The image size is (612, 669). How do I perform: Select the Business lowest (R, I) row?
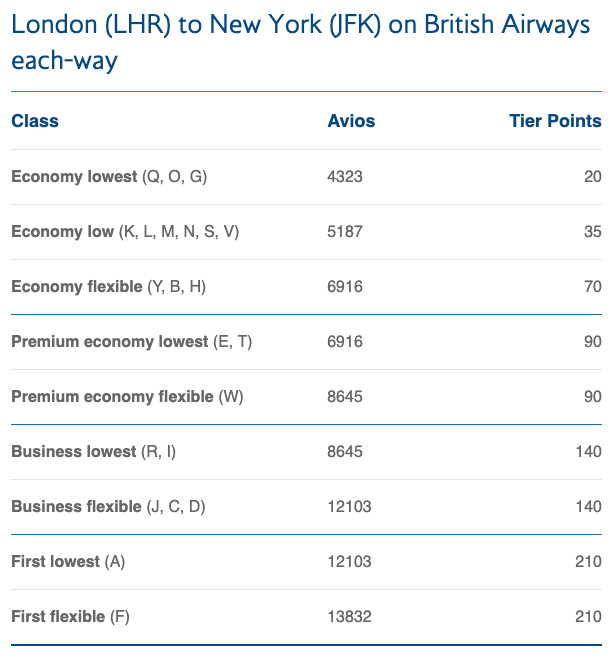306,452
